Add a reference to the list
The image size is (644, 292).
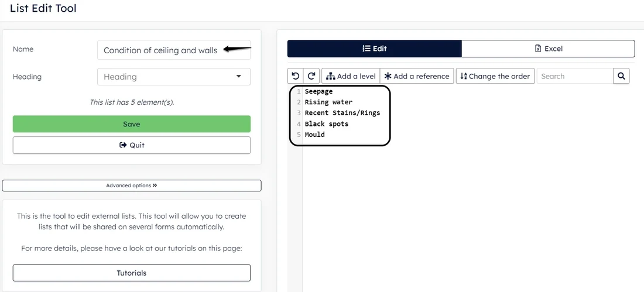coord(417,76)
